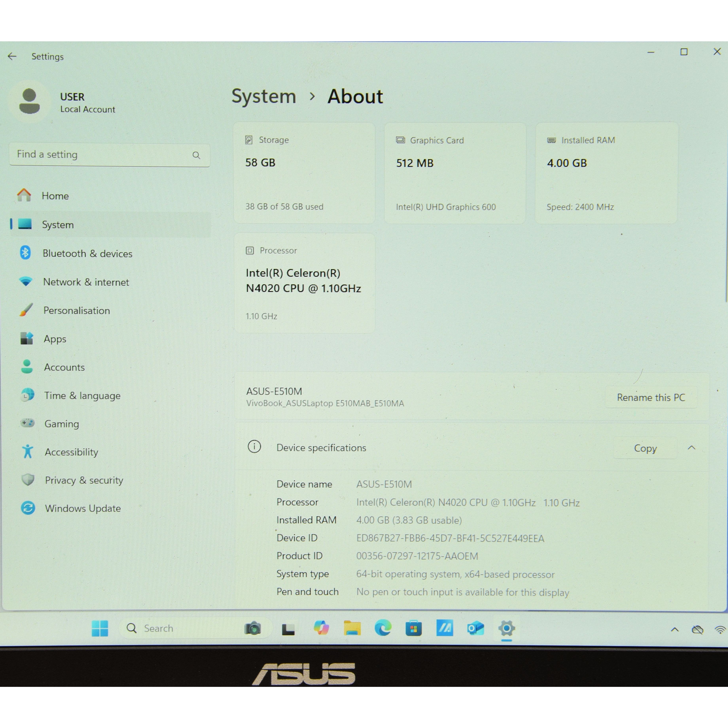This screenshot has height=728, width=728.
Task: Open the Windows Start menu
Action: pyautogui.click(x=100, y=628)
